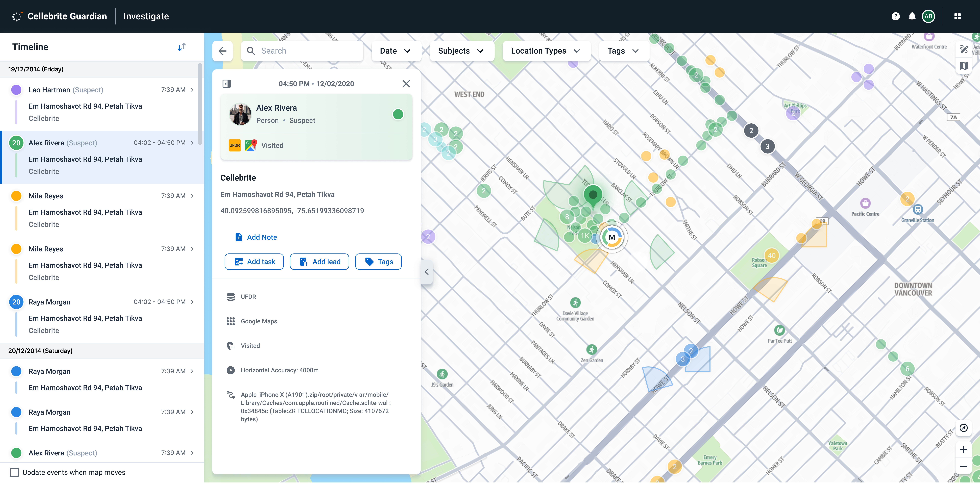This screenshot has height=484, width=980.
Task: Click the Cellebrite Guardian logo icon
Action: pos(17,16)
